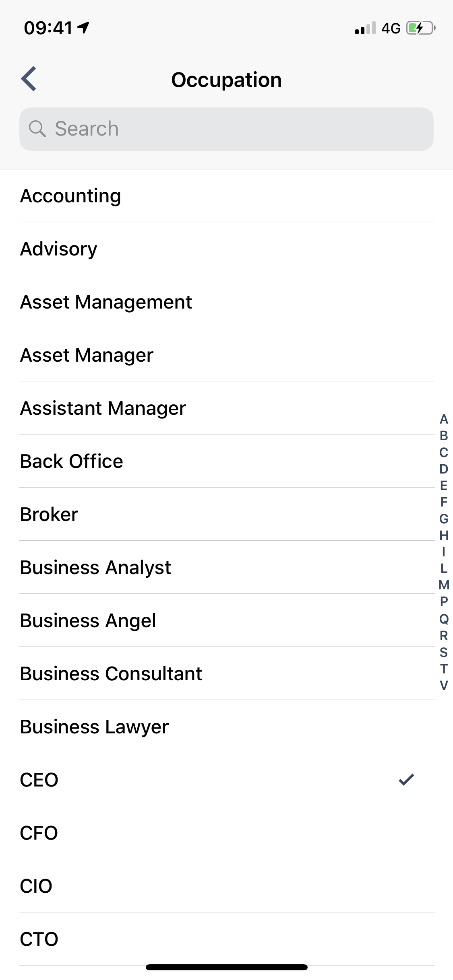Tap the back arrow chevron
Image resolution: width=453 pixels, height=980 pixels.
coord(29,79)
